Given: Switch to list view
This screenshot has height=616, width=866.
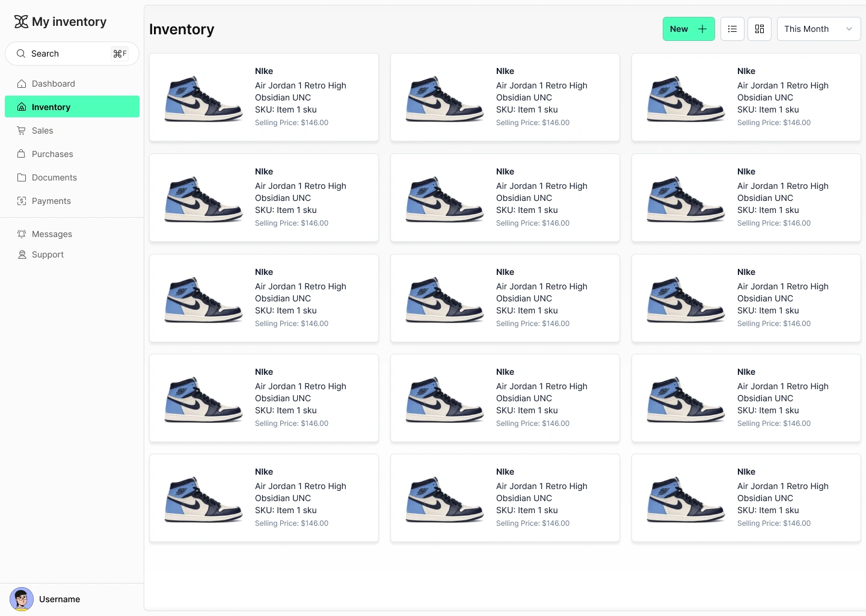Looking at the screenshot, I should (732, 29).
